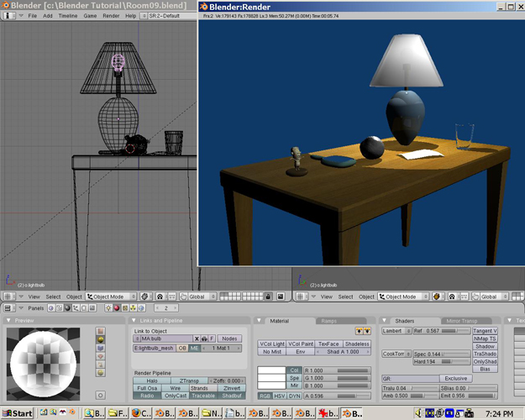This screenshot has width=525, height=420.
Task: Click the Auto-create Nodes 'F' fake user button
Action: click(213, 339)
